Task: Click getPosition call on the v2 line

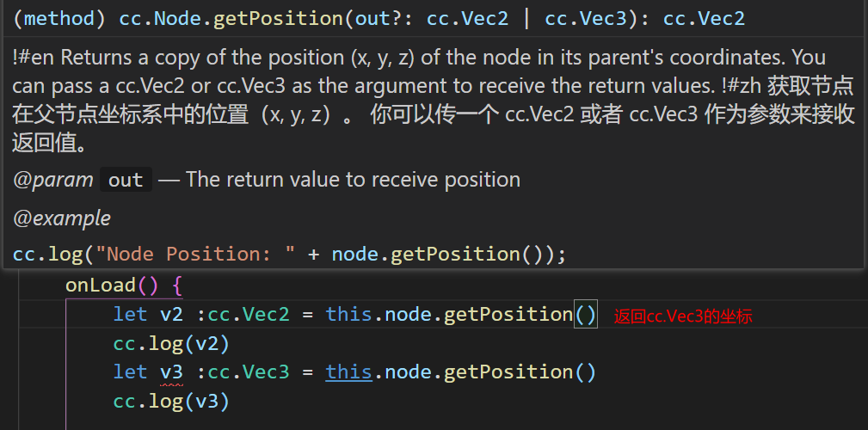Action: coord(508,315)
